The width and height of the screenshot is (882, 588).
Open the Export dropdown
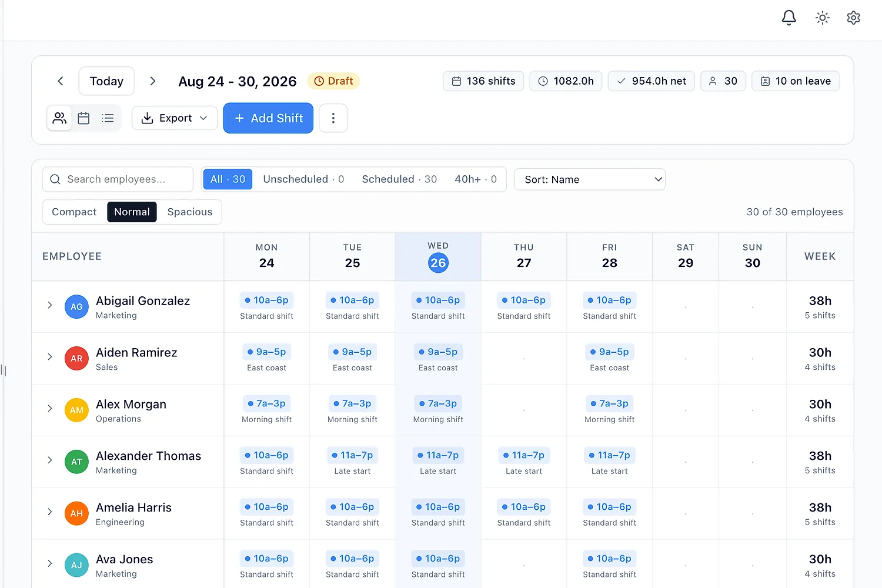pyautogui.click(x=175, y=118)
